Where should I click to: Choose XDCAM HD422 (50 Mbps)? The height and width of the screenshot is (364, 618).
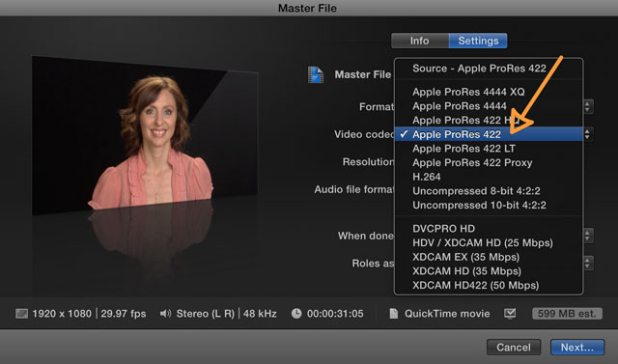[489, 285]
